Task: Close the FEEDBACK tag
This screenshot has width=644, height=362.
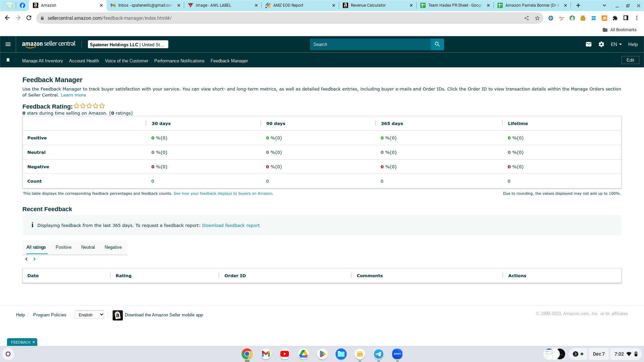Action: (34, 342)
